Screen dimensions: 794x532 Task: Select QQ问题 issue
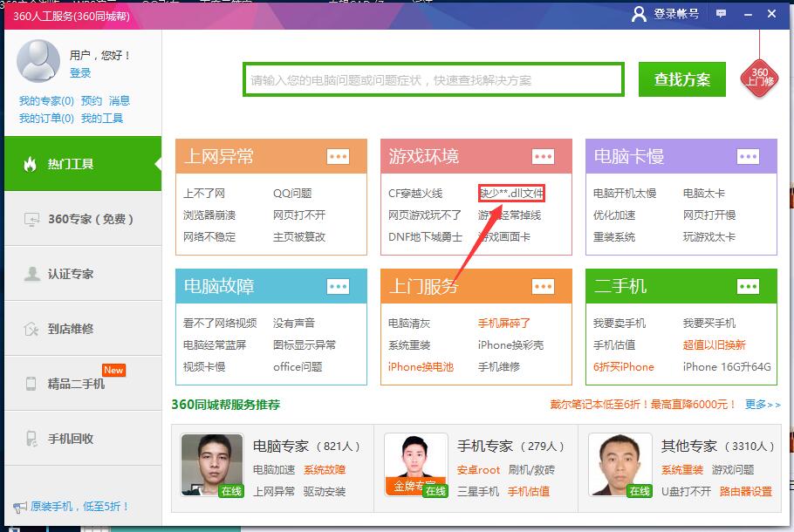292,194
